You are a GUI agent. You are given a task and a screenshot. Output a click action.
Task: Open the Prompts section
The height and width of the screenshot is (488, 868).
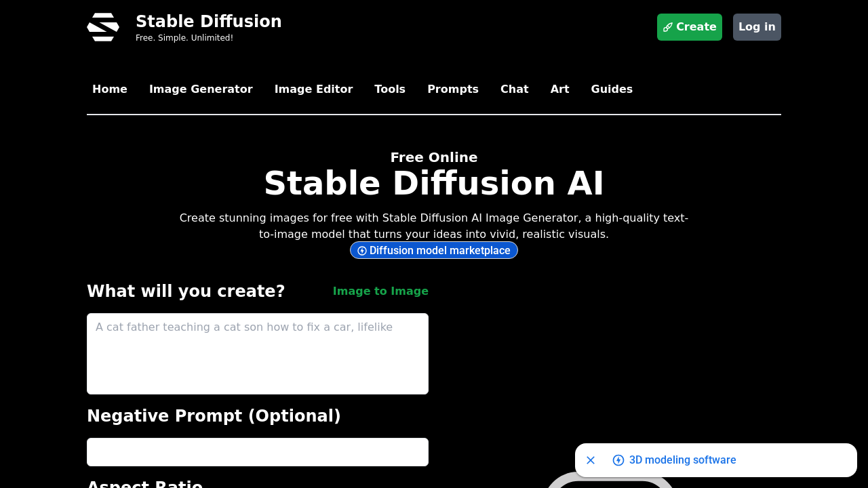[x=452, y=89]
